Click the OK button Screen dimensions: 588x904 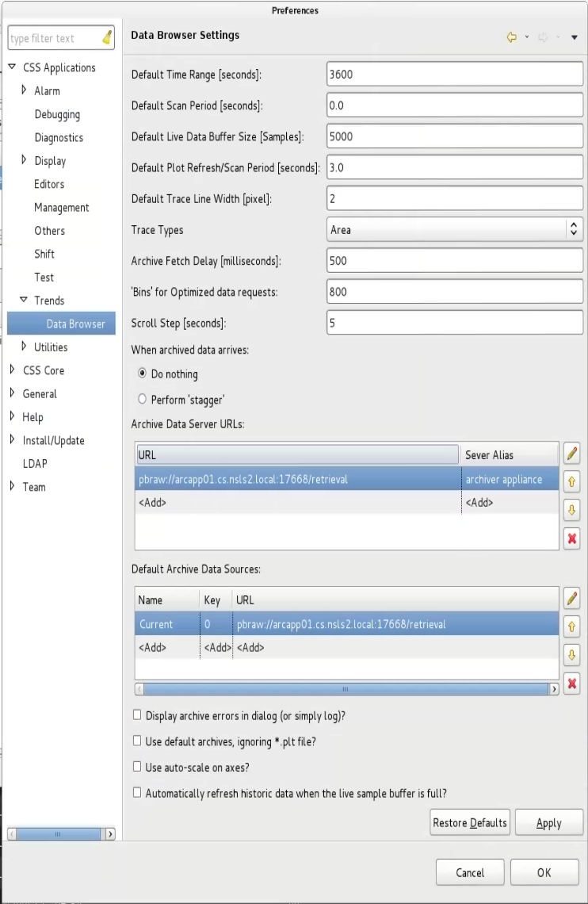point(544,872)
